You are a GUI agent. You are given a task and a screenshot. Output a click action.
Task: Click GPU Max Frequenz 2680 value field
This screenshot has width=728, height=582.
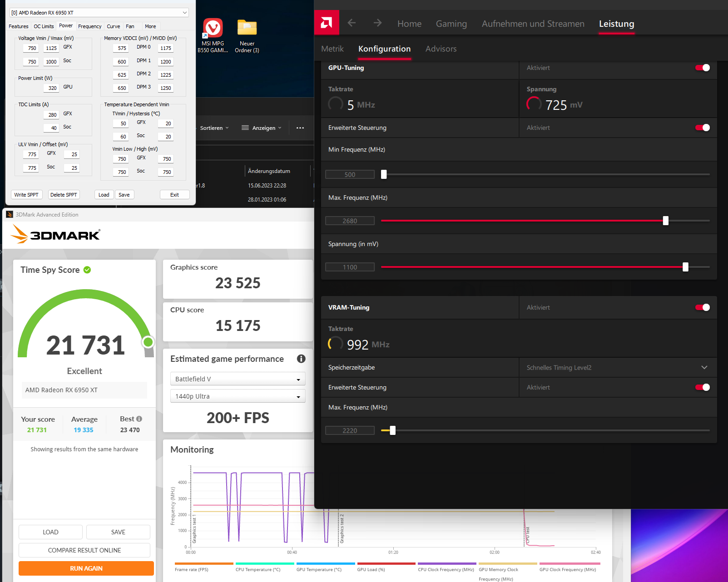point(350,221)
